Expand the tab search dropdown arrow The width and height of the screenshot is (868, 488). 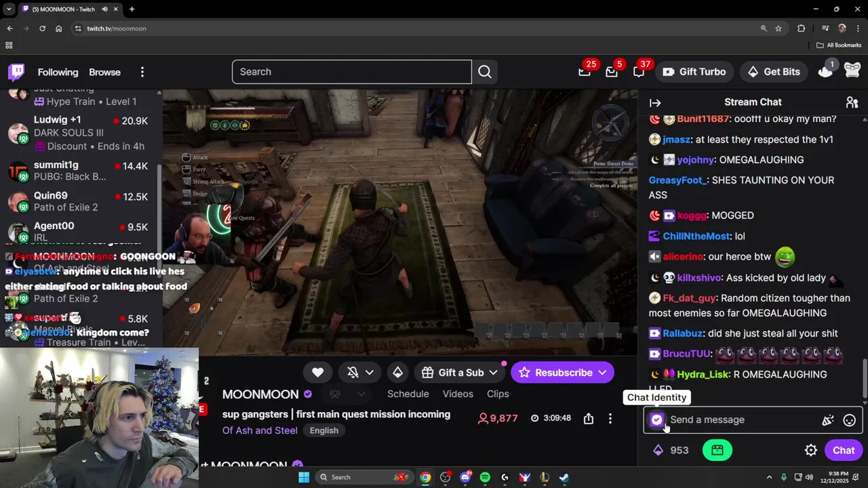(x=9, y=9)
